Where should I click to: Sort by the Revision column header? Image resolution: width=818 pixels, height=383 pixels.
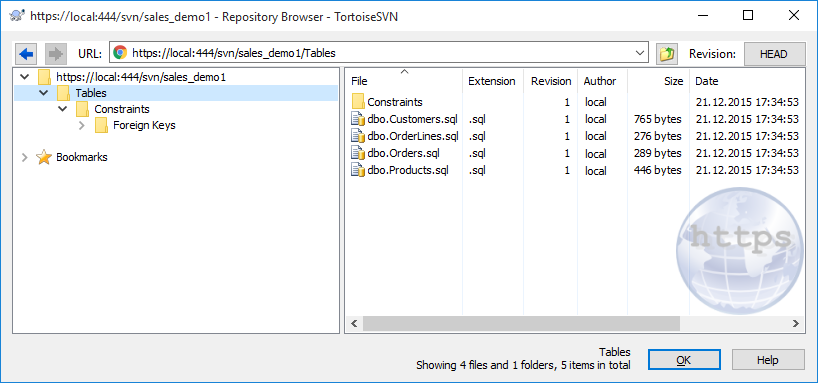[x=551, y=81]
